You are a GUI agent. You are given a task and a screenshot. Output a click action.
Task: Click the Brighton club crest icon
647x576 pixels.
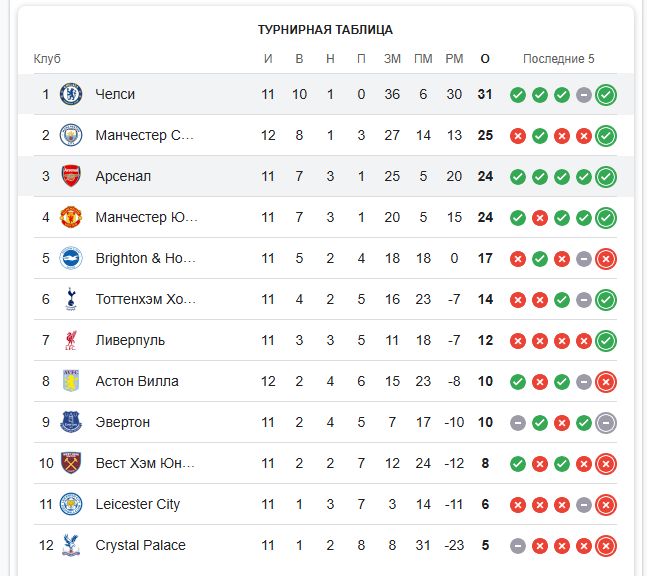[x=70, y=259]
